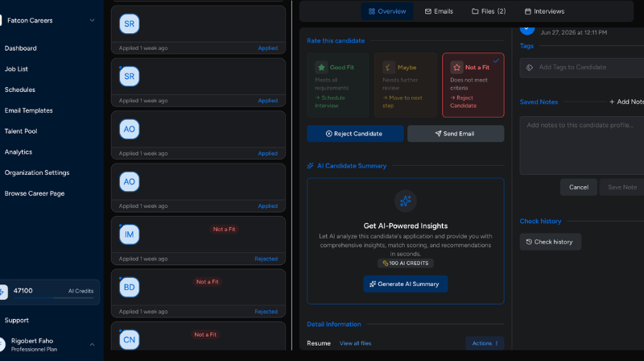Click the half-star icon on Maybe
The height and width of the screenshot is (361, 644).
coord(389,67)
